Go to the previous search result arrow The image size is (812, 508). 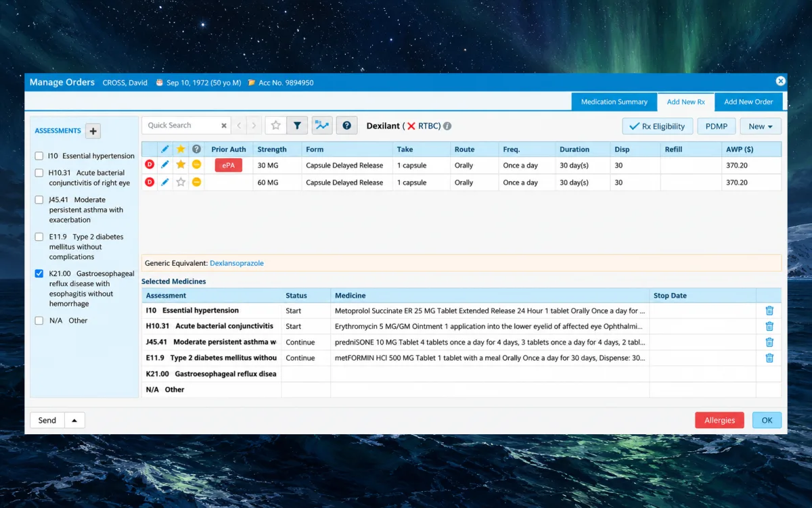point(239,125)
